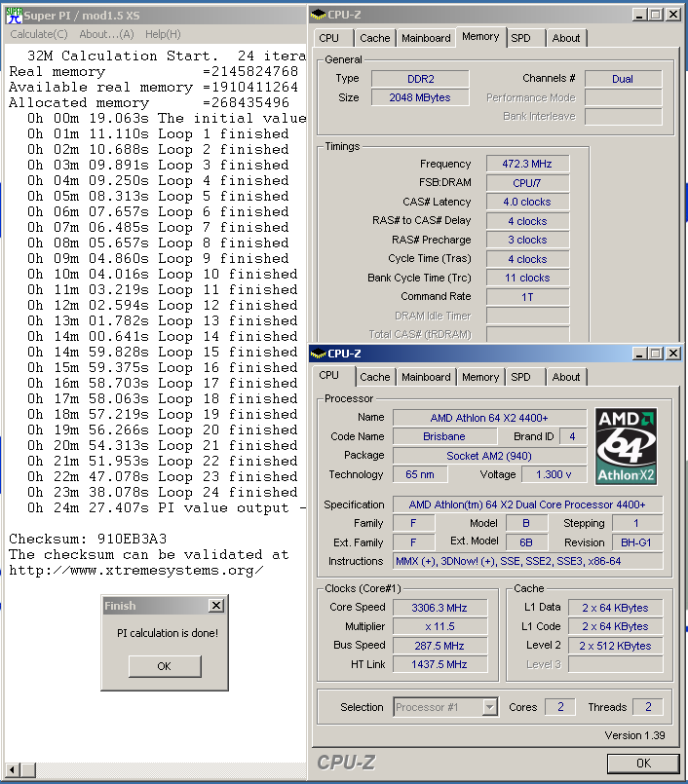Close the upper CPU-Z Memory window
688x784 pixels.
[x=673, y=15]
